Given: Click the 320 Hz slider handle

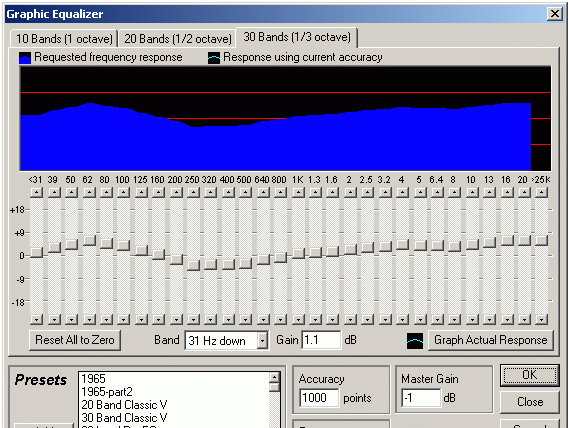Looking at the screenshot, I should (x=211, y=264).
